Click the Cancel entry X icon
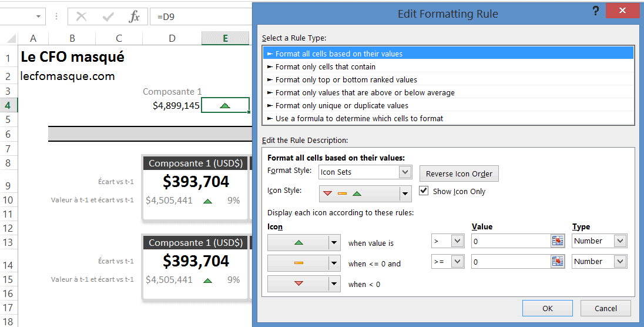 (x=81, y=16)
